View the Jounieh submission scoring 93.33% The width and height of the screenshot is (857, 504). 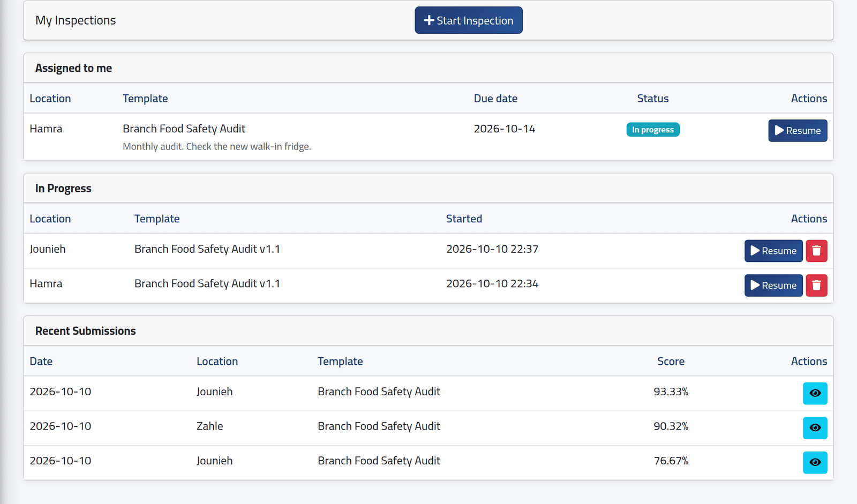815,393
